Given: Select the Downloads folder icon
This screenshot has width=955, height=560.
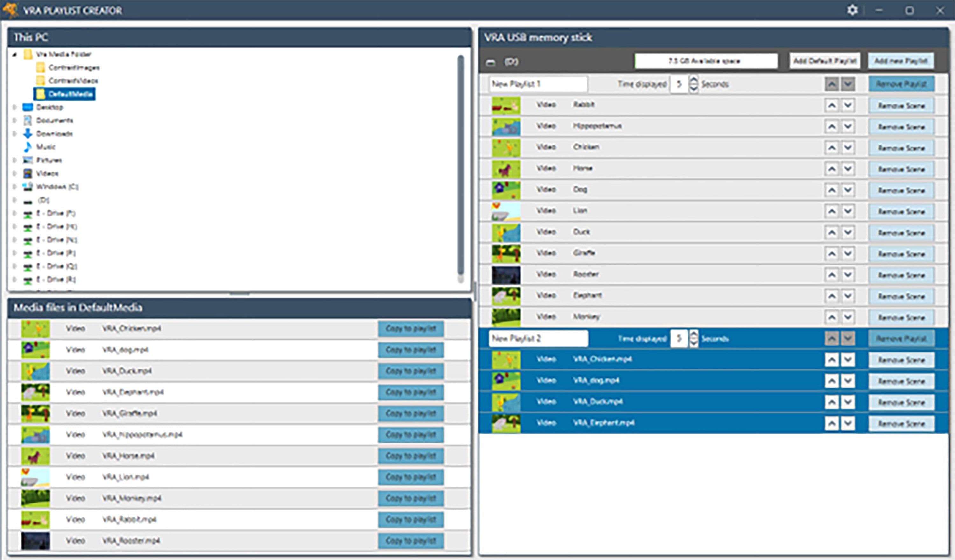Looking at the screenshot, I should [28, 133].
